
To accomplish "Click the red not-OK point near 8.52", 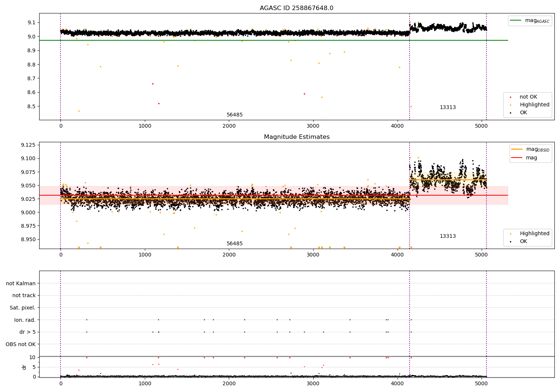I will 159,103.
